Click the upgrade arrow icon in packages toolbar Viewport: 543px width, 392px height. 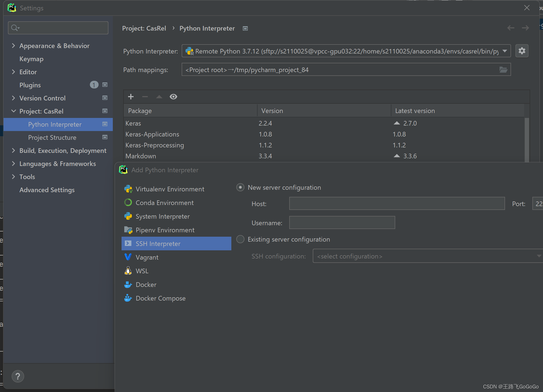point(159,97)
